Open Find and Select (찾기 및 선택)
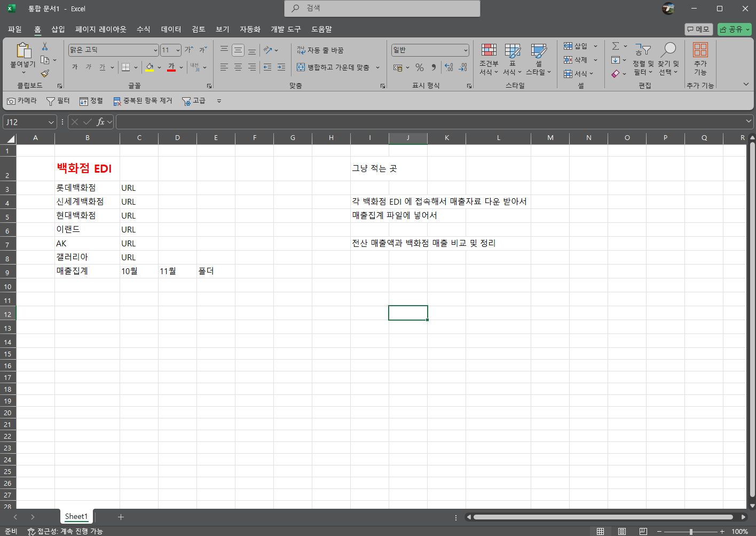 pyautogui.click(x=668, y=59)
